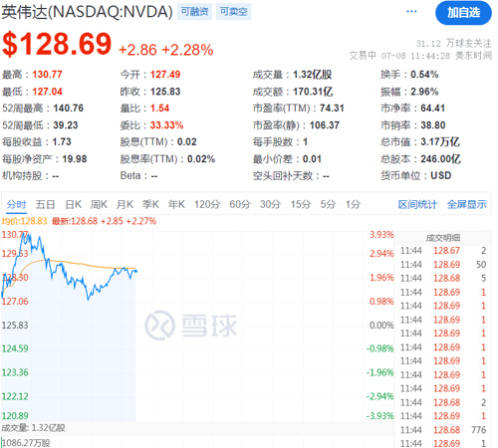498x448 pixels.
Task: Open the three-dot more options menu
Action: click(411, 12)
